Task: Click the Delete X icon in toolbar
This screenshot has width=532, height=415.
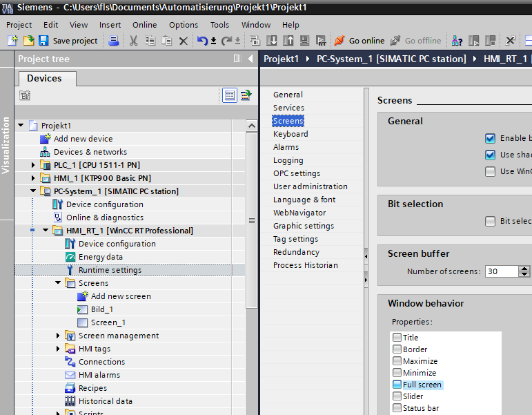Action: (184, 41)
